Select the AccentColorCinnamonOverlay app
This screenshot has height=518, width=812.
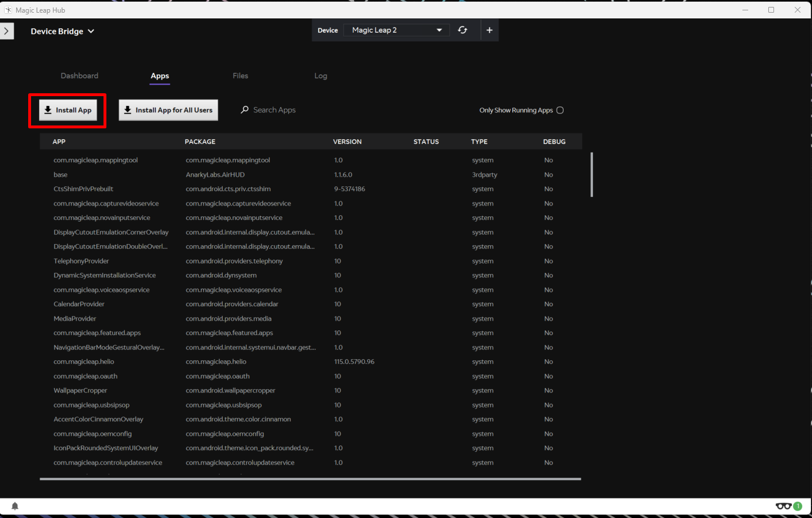tap(98, 419)
